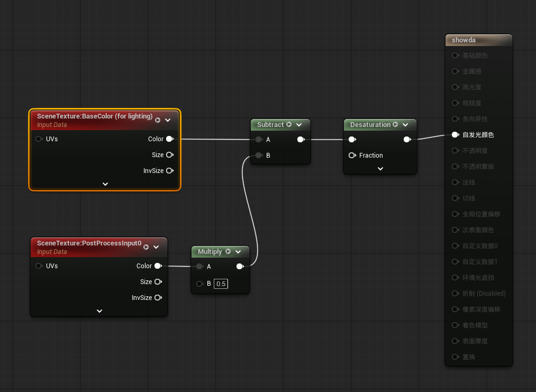Click Size output pin on BaseColor node

click(x=170, y=155)
